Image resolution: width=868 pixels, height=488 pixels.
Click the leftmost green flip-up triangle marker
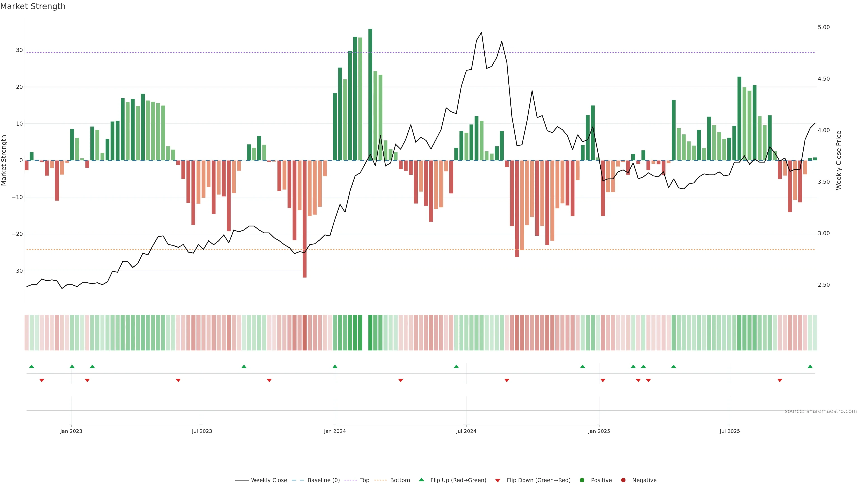(x=32, y=366)
